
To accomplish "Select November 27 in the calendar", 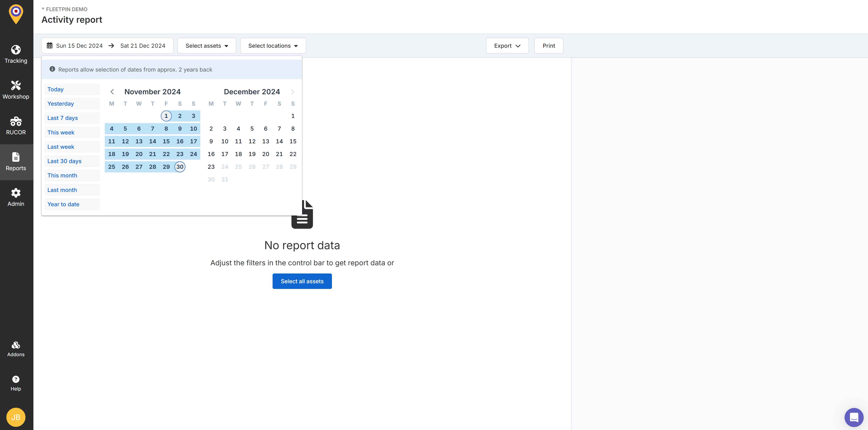I will (139, 167).
